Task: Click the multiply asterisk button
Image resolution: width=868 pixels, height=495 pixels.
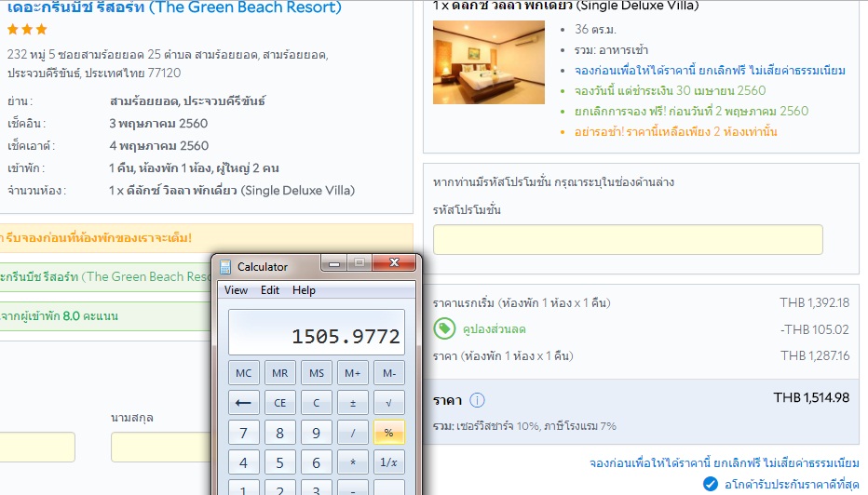Action: click(353, 462)
